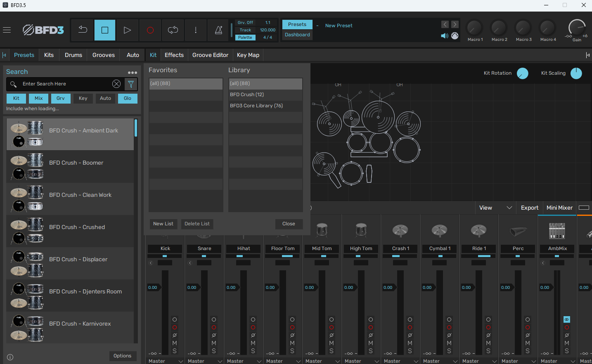Switch to the Kits browser tab
The image size is (592, 364).
click(49, 55)
